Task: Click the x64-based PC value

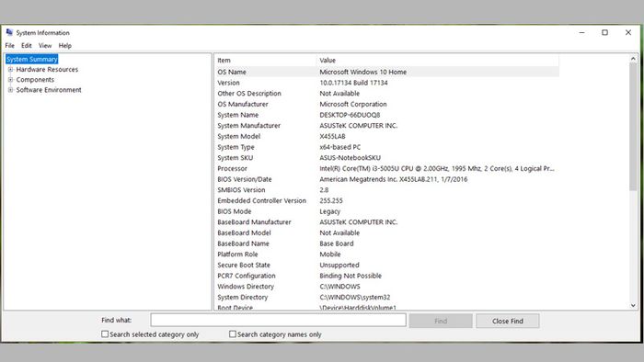Action: tap(340, 147)
